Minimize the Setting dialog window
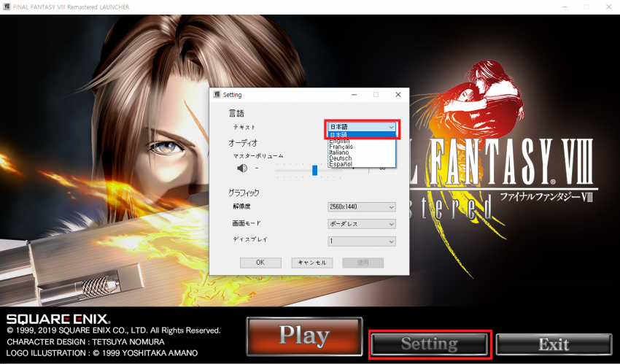The height and width of the screenshot is (364, 620). [354, 94]
